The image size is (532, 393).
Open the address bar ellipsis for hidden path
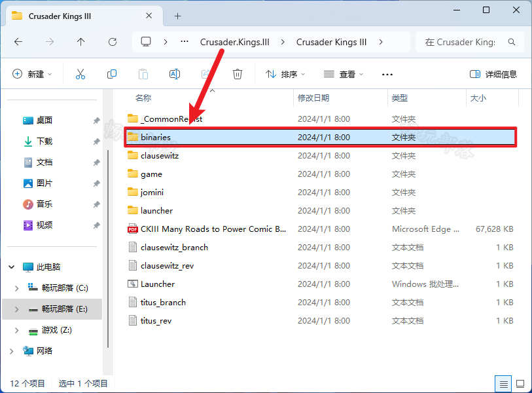pos(185,41)
